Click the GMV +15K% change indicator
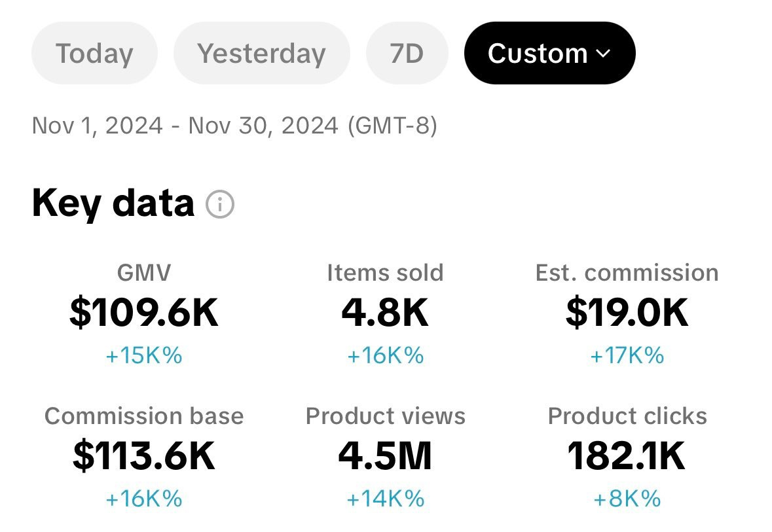 coord(143,356)
